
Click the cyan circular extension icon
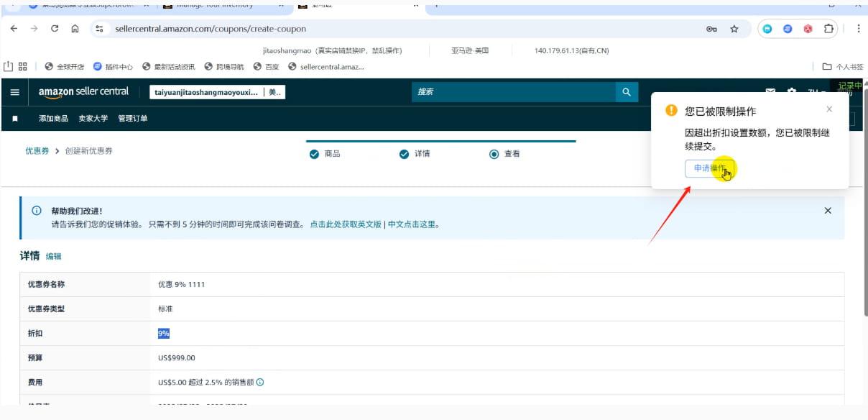tap(767, 29)
